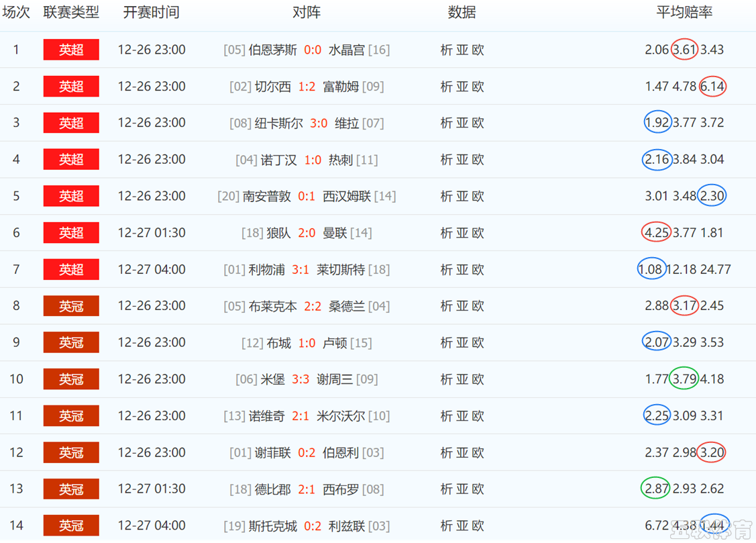Open 欧 odds for 南安普敦 vs 西汉姆联

tap(478, 196)
